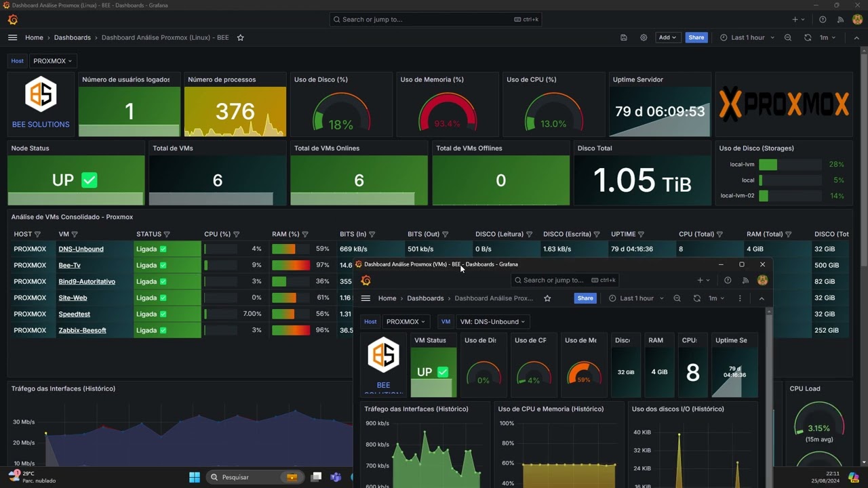Open Windows Start menu
Screen dimensions: 868x488
pyautogui.click(x=195, y=477)
